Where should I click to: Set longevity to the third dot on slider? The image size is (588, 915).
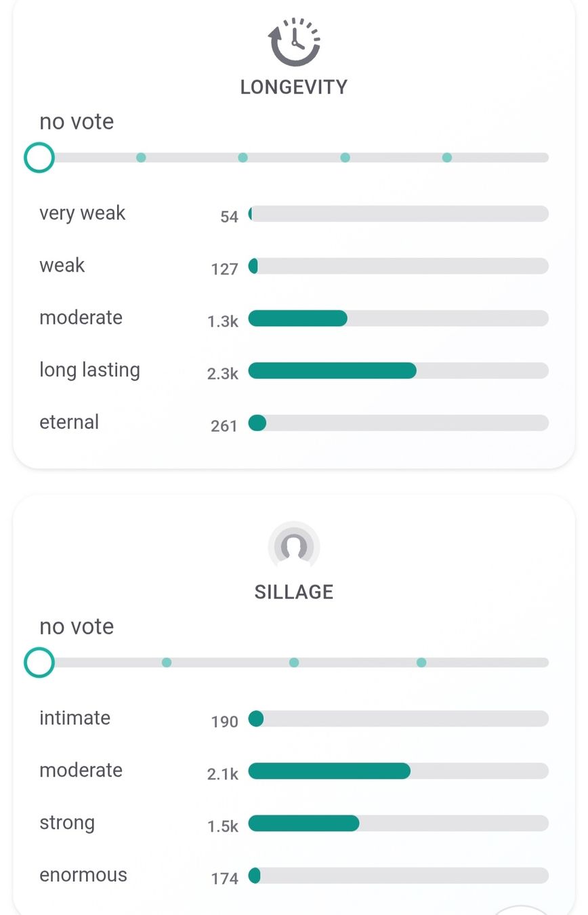345,157
